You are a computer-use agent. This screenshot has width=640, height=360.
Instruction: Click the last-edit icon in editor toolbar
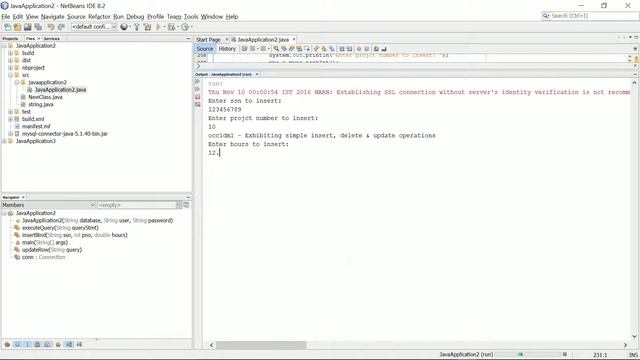pyautogui.click(x=244, y=49)
